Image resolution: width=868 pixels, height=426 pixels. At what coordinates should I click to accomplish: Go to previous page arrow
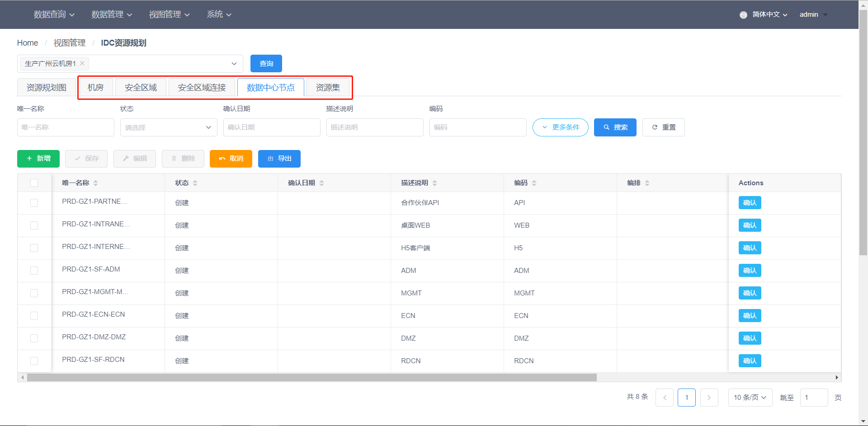click(665, 398)
